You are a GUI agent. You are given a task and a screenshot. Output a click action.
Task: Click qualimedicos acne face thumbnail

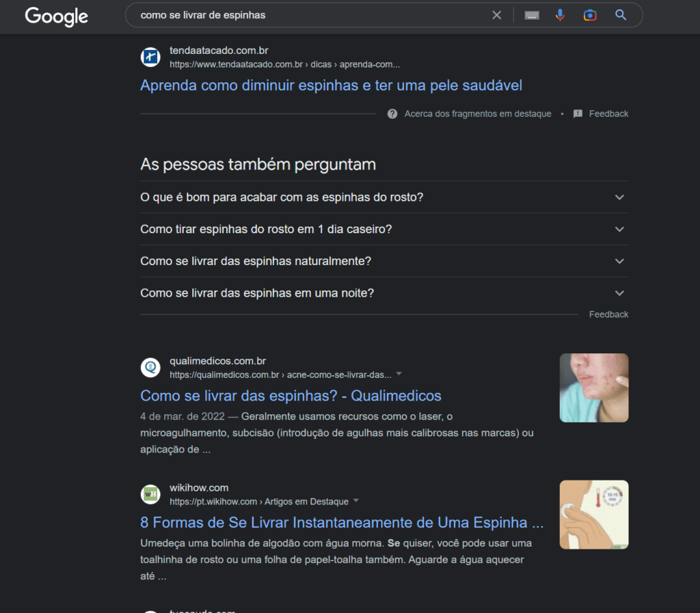click(x=594, y=387)
